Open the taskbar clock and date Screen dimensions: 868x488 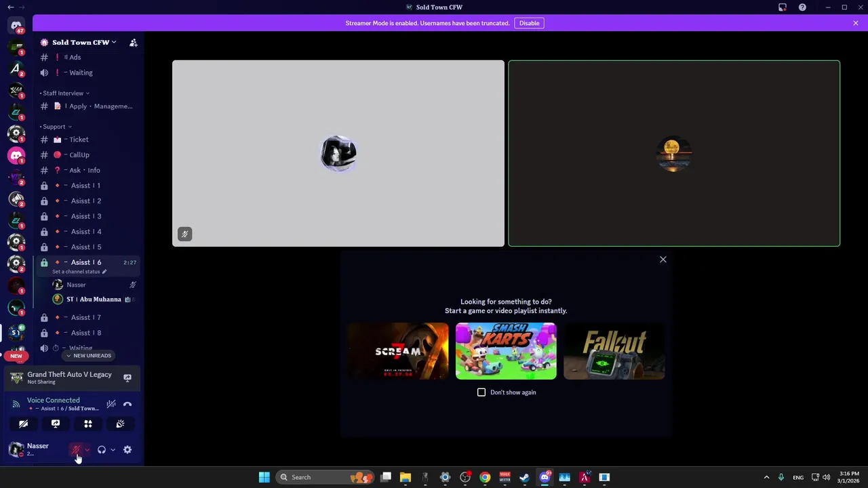click(849, 477)
